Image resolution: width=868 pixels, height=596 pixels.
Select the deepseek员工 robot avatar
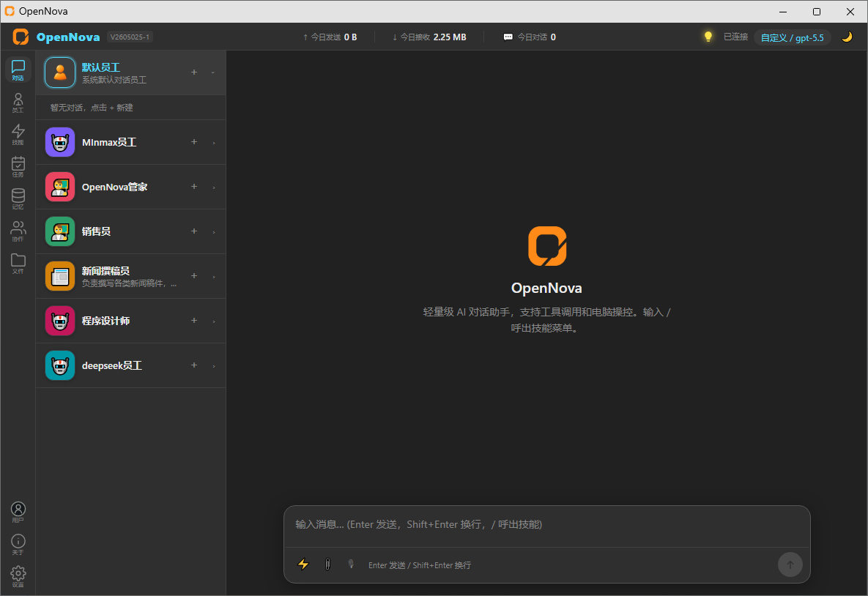point(60,365)
